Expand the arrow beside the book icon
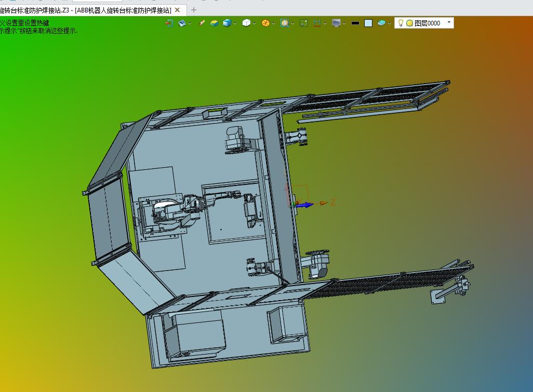 [190, 23]
